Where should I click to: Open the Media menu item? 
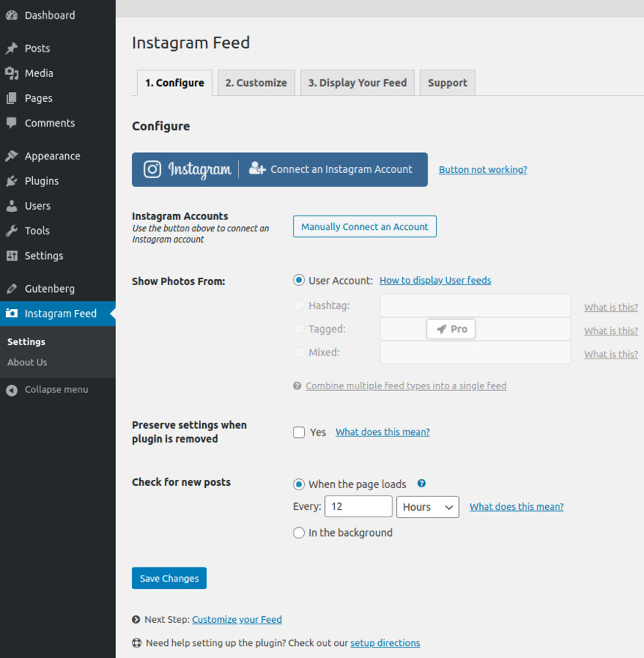(58, 73)
